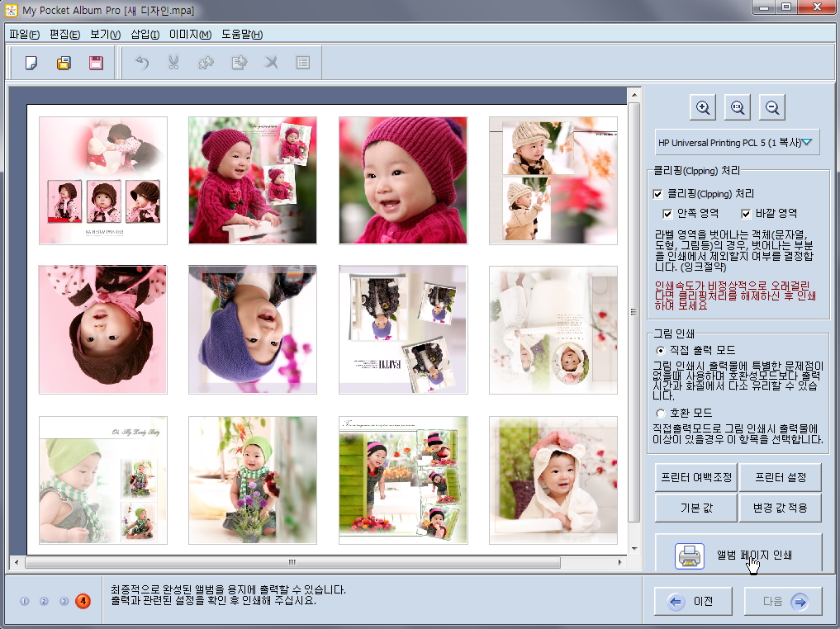Click the preview scroll left arrow

click(x=17, y=562)
